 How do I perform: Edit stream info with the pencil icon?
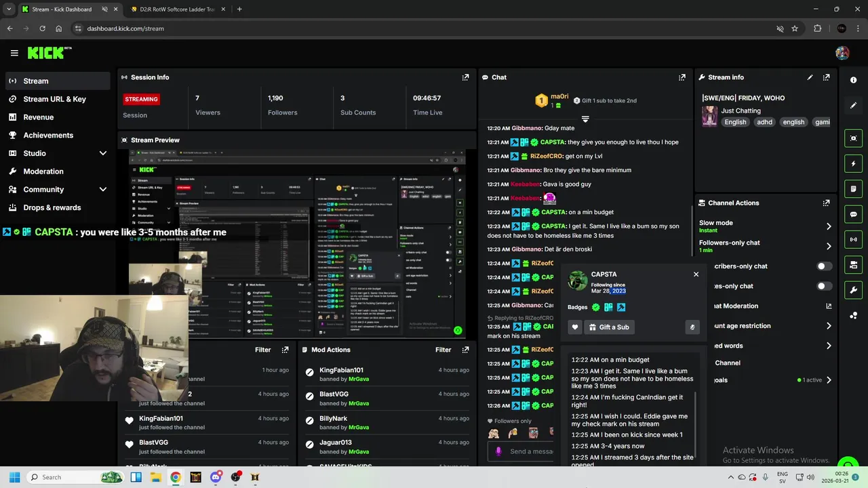click(810, 77)
